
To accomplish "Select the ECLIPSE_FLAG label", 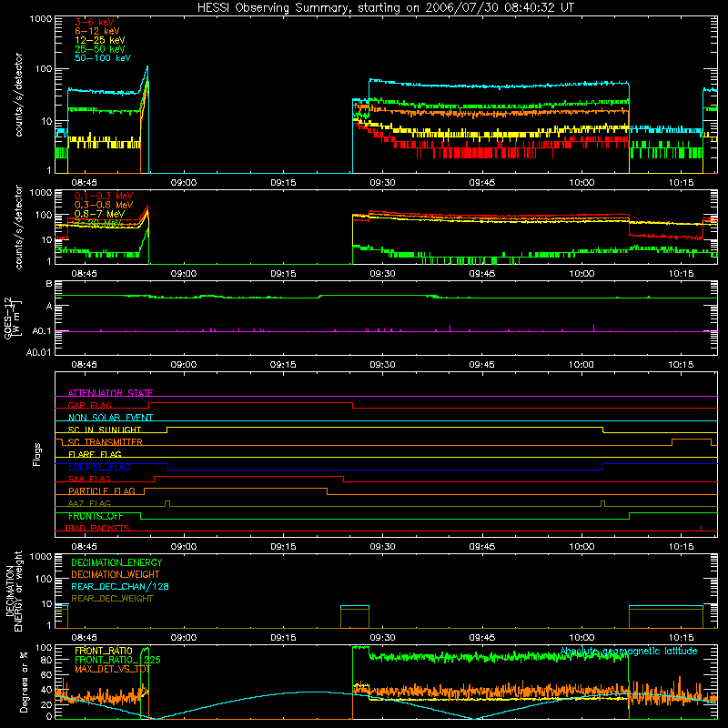I will point(99,467).
